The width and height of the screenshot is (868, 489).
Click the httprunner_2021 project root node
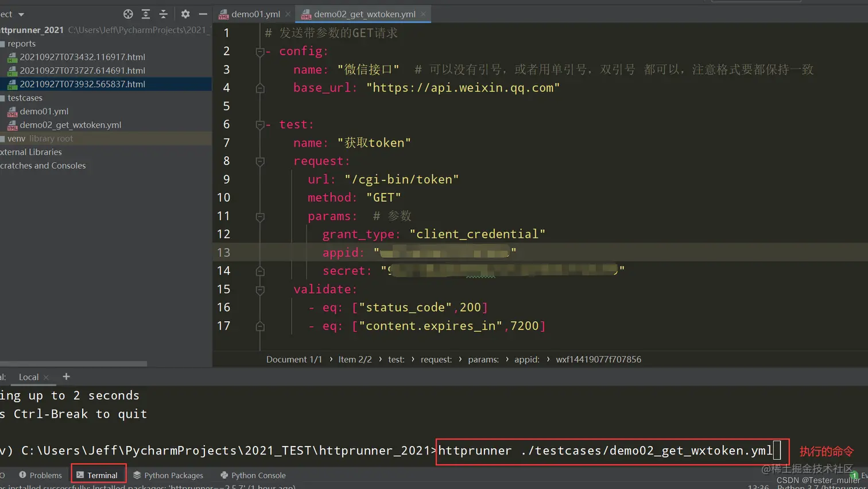32,30
